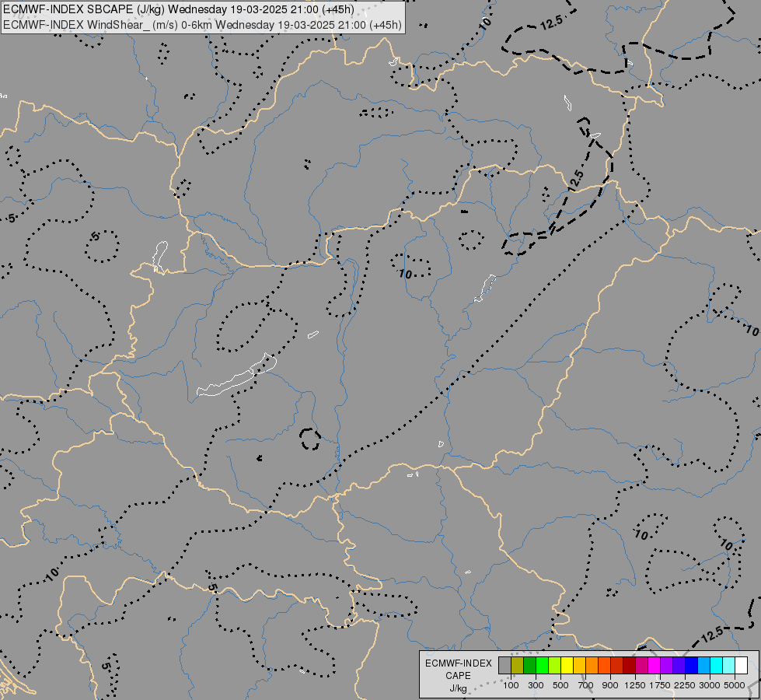Click the J/kg unit label in the legend
This screenshot has height=700, width=761.
(458, 688)
